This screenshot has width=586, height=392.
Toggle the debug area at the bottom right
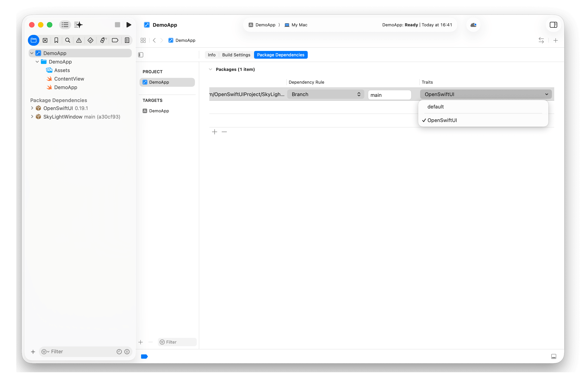tap(553, 356)
